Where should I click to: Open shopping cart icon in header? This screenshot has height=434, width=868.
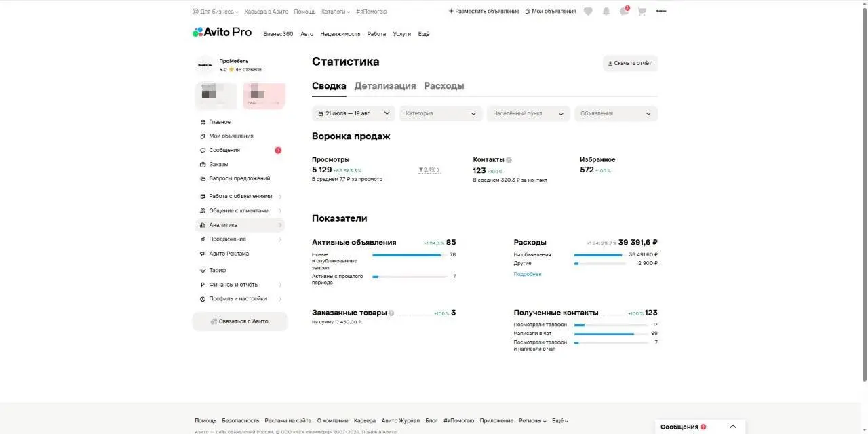[642, 12]
